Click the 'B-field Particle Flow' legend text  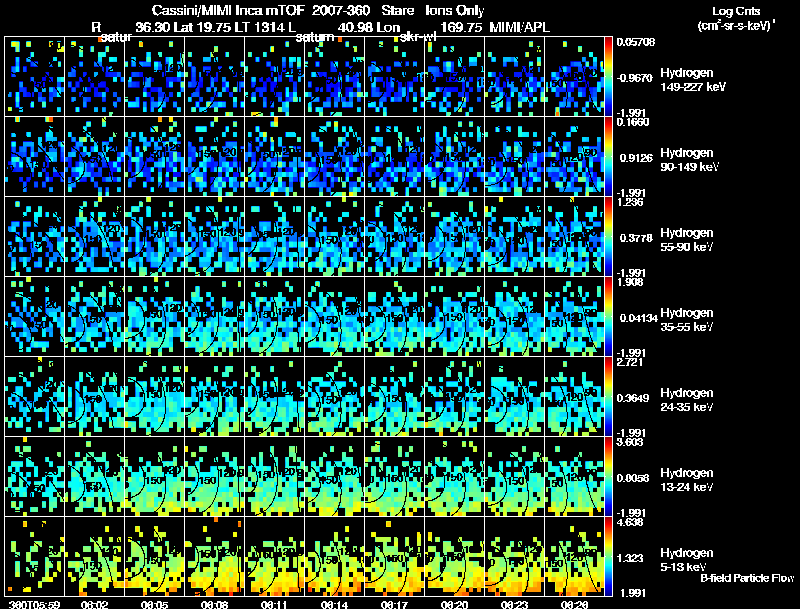[x=747, y=578]
